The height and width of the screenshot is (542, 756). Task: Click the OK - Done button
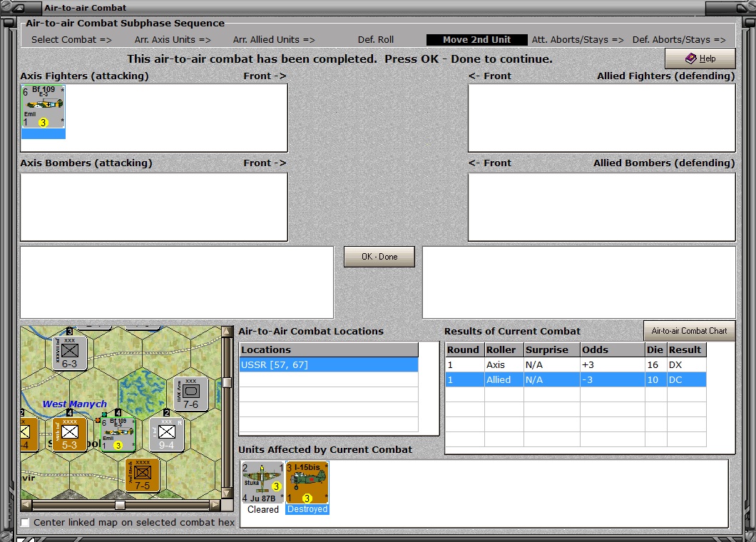tap(379, 257)
